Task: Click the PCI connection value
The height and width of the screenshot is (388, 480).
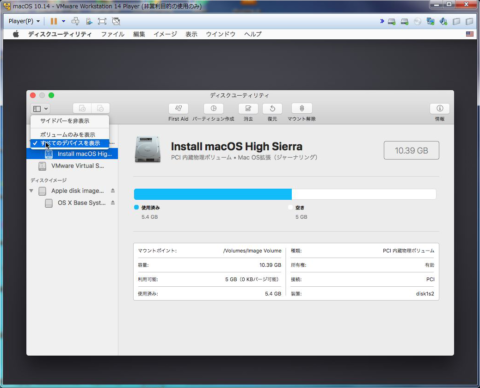Action: pyautogui.click(x=430, y=279)
